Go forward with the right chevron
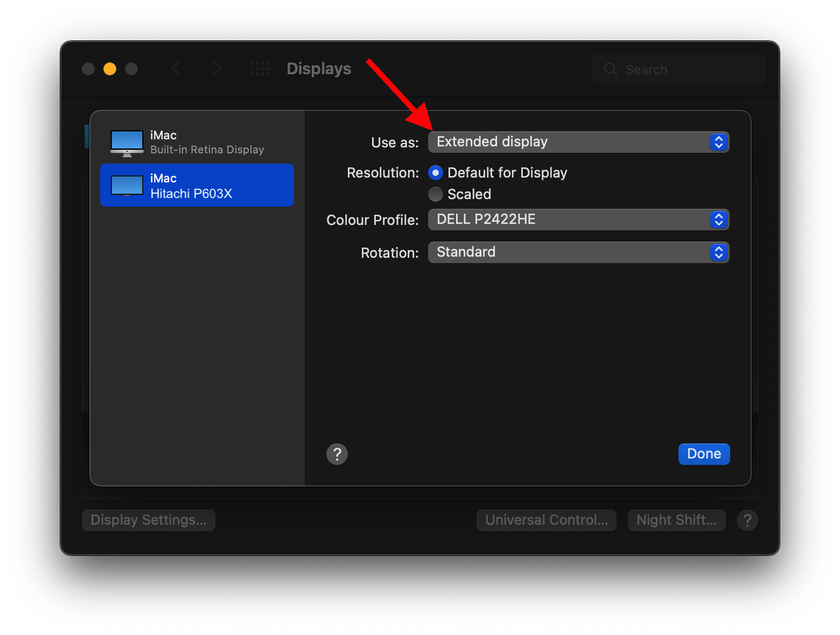Screen dimensions: 840x635 [x=216, y=68]
